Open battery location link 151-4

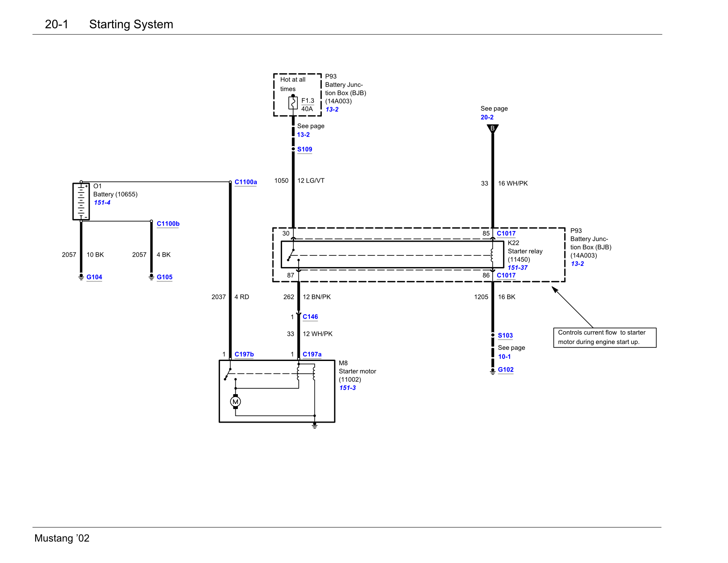pos(102,203)
